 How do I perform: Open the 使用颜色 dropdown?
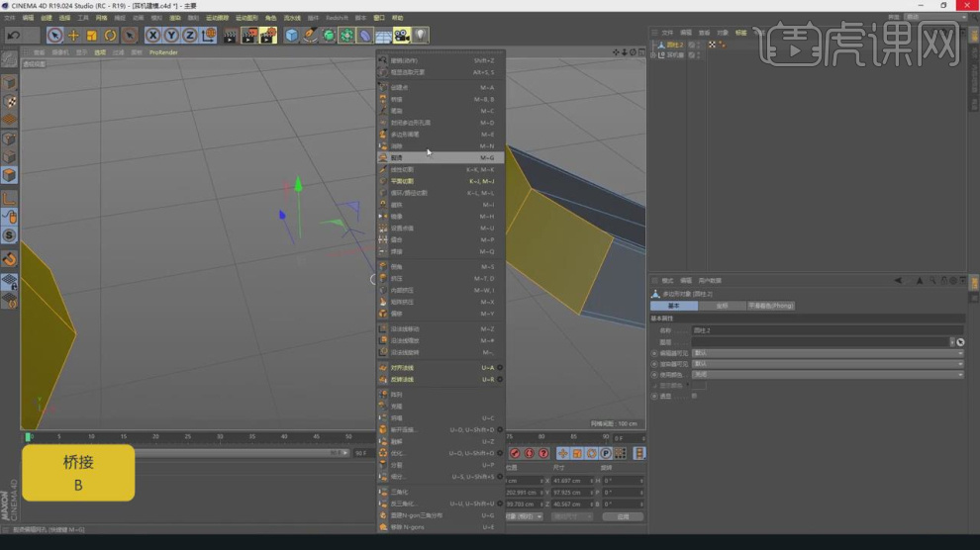tap(827, 374)
